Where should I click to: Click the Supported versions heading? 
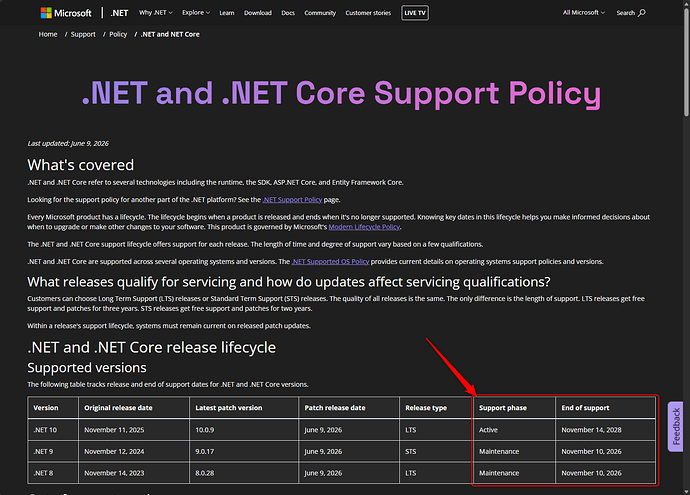coord(87,368)
